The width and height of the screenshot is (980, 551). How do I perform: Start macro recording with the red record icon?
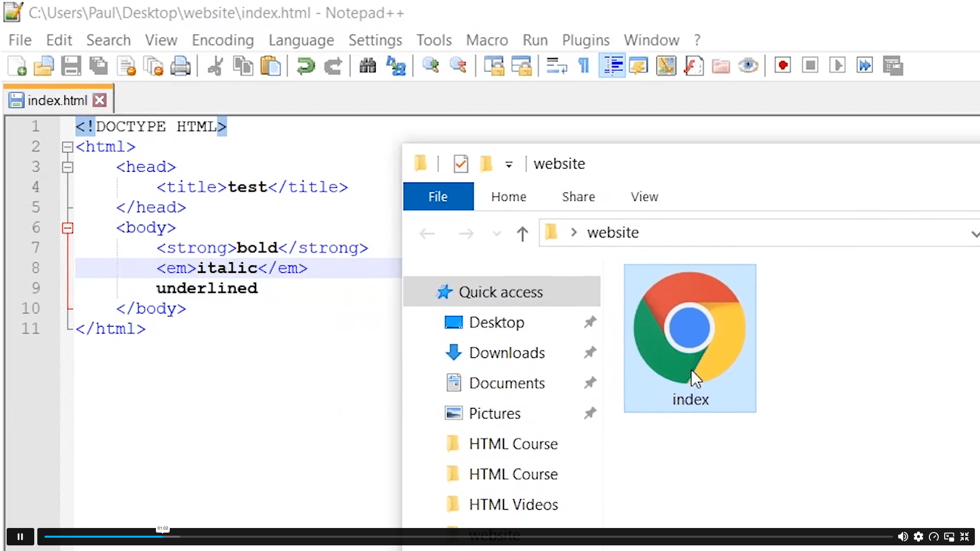(x=783, y=66)
